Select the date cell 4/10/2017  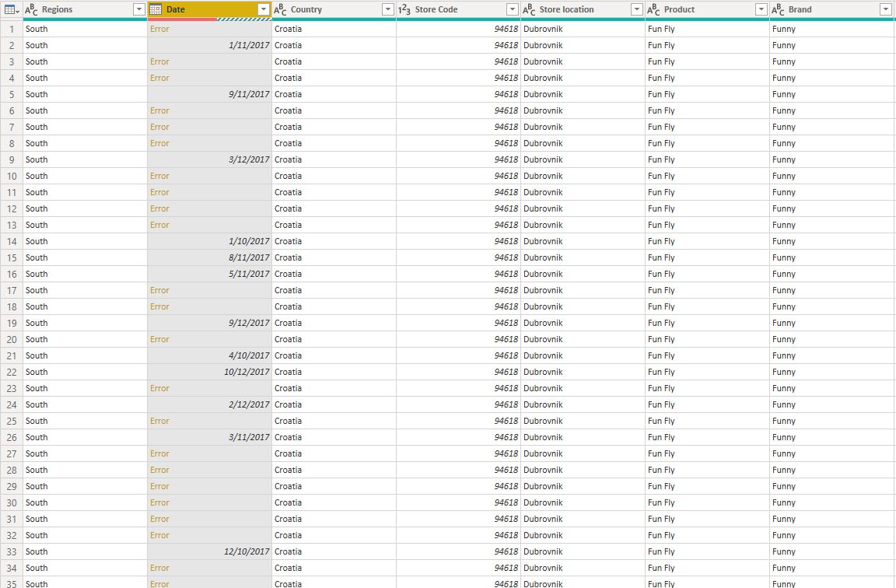(210, 355)
